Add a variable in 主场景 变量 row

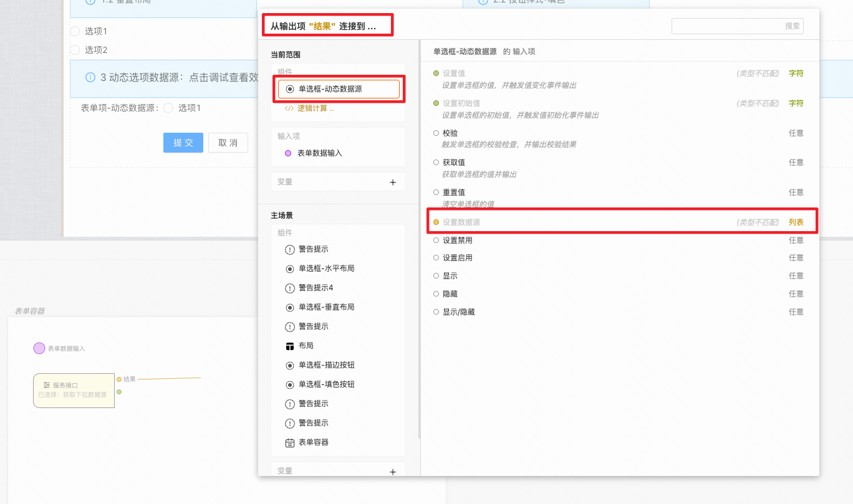(393, 472)
